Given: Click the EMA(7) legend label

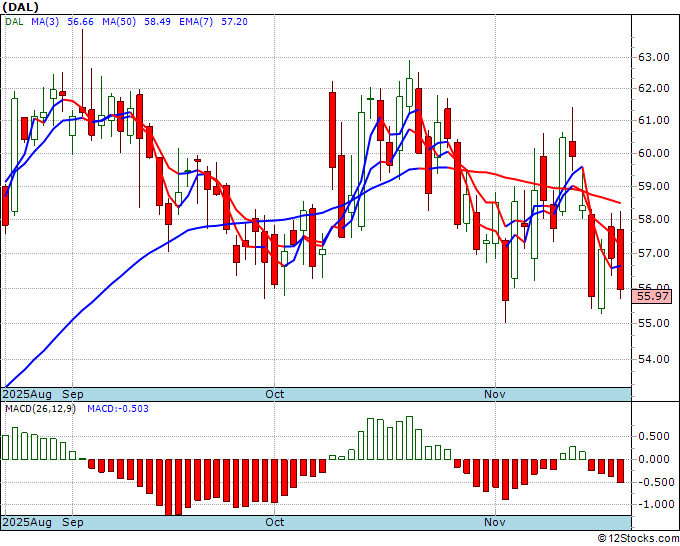Looking at the screenshot, I should point(196,22).
